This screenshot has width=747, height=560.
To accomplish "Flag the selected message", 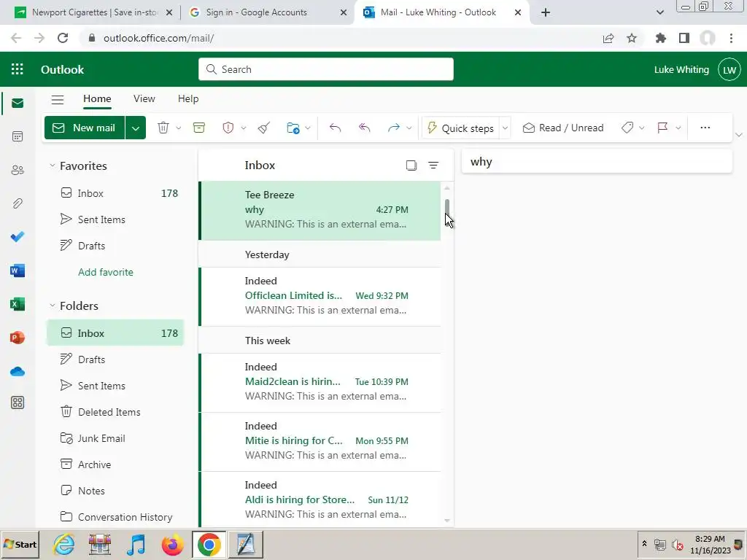I will click(x=662, y=128).
